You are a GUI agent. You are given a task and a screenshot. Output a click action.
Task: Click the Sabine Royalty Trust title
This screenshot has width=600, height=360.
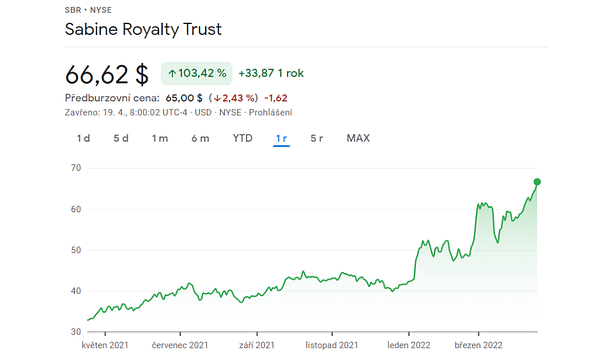pos(143,29)
